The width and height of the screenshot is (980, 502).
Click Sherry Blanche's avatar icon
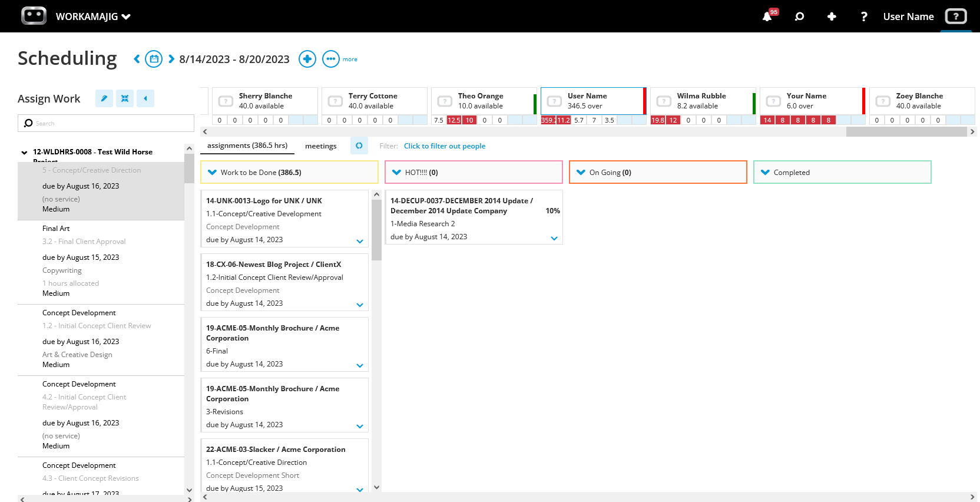coord(226,101)
